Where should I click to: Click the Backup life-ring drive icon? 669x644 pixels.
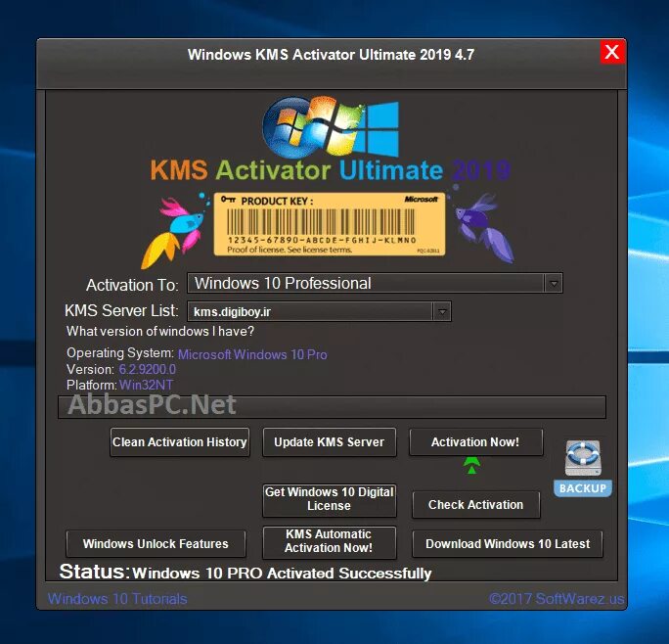pos(582,468)
